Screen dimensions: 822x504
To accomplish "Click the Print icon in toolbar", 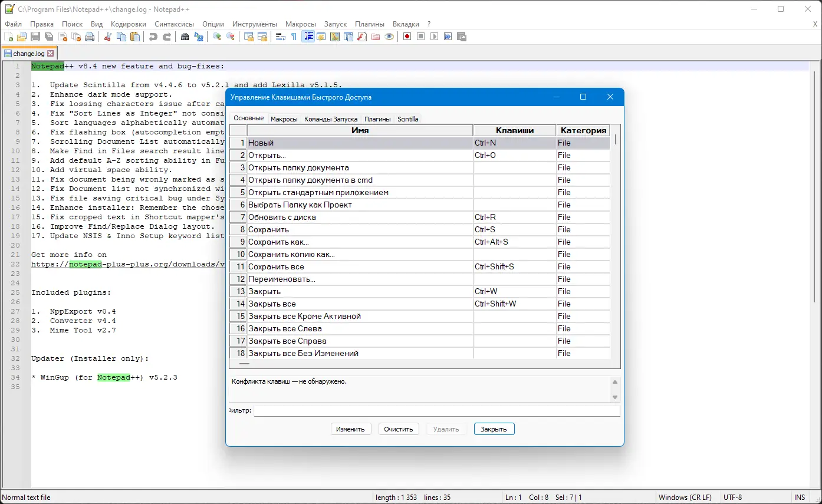I will pyautogui.click(x=90, y=37).
